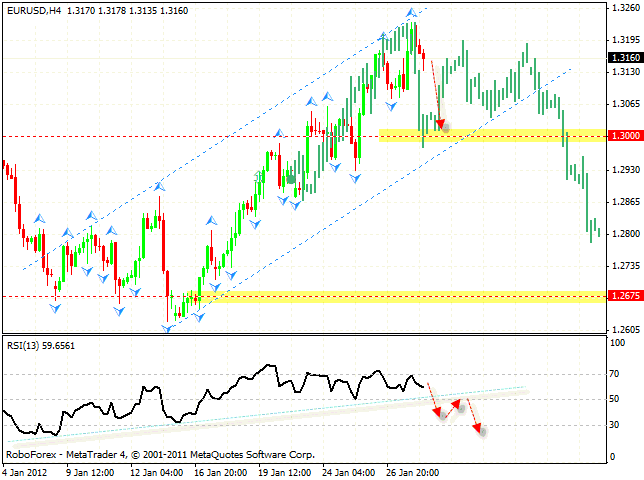Click the 1.3000 red price label
644x480 pixels.
pos(623,136)
